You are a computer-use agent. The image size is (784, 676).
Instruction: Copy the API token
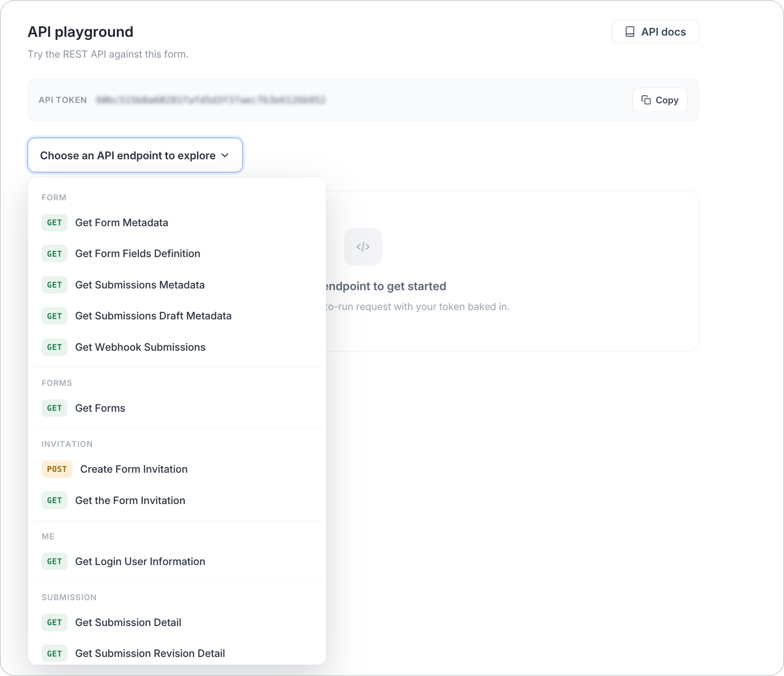pos(660,100)
